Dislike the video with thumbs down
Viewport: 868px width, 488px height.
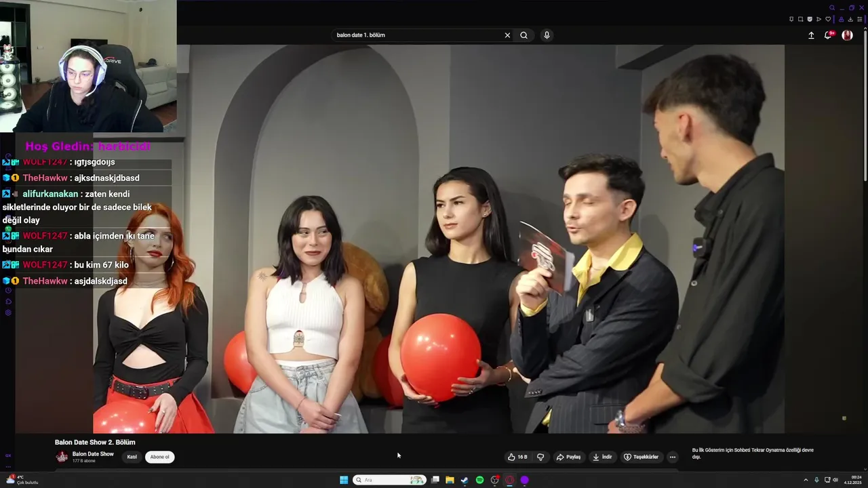(x=540, y=457)
